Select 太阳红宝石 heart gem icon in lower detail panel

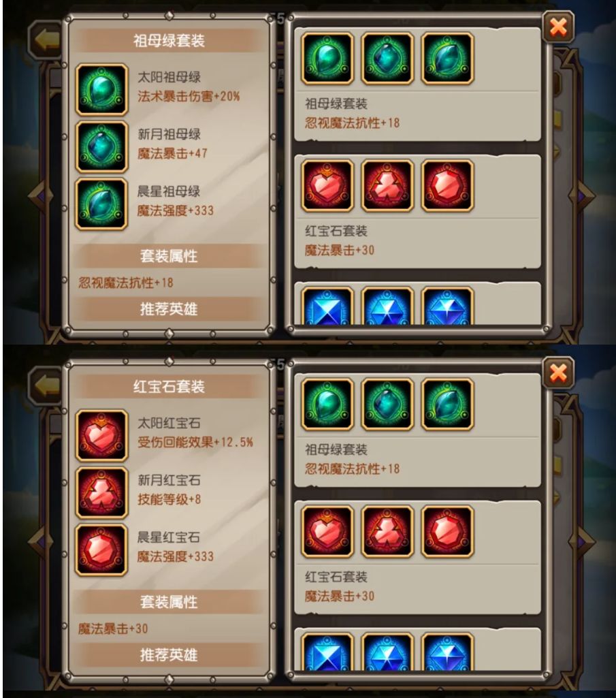(101, 435)
